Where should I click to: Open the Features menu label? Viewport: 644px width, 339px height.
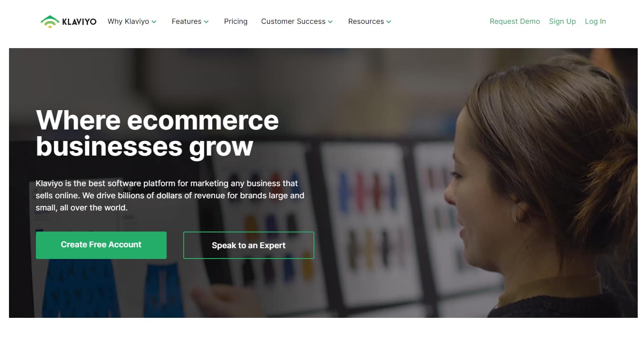click(186, 22)
